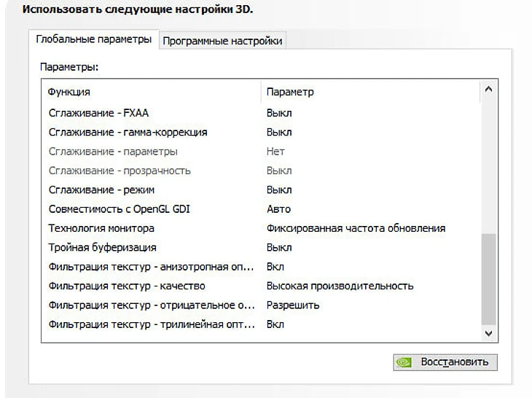Open Фиксированная частота обновления monitor technology value
The width and height of the screenshot is (532, 398).
tap(356, 228)
